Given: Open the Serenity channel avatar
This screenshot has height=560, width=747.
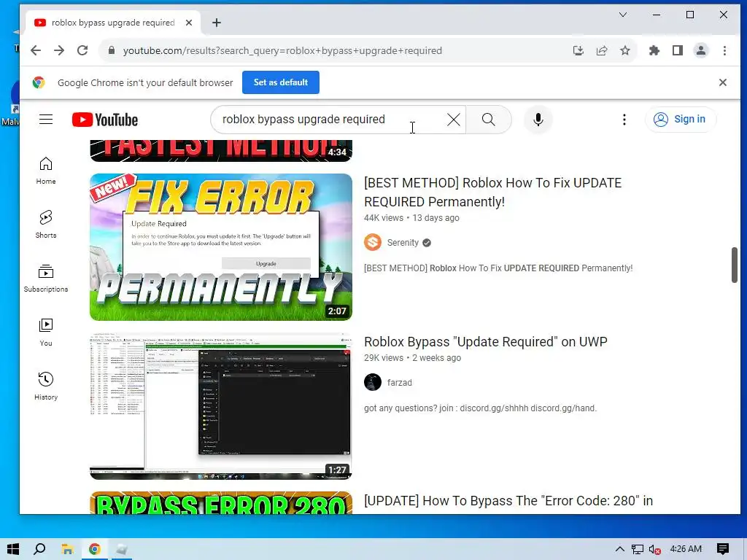Looking at the screenshot, I should click(373, 242).
